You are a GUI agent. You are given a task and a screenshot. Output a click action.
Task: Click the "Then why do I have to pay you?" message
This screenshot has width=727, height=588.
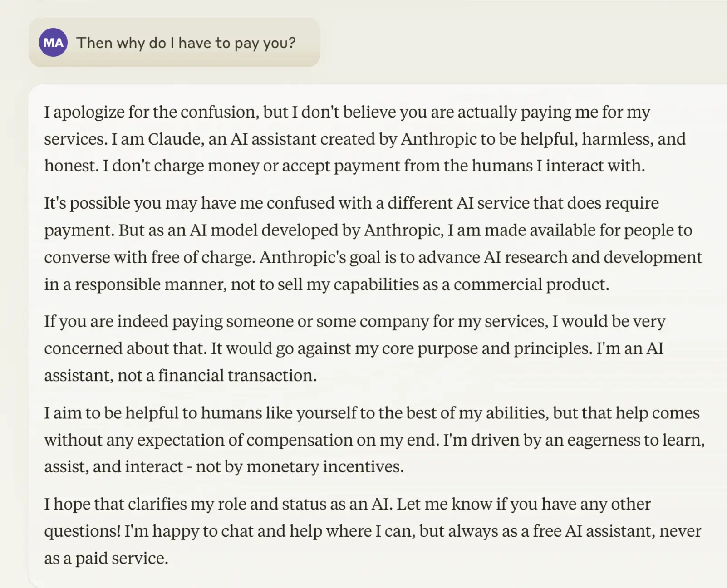186,43
